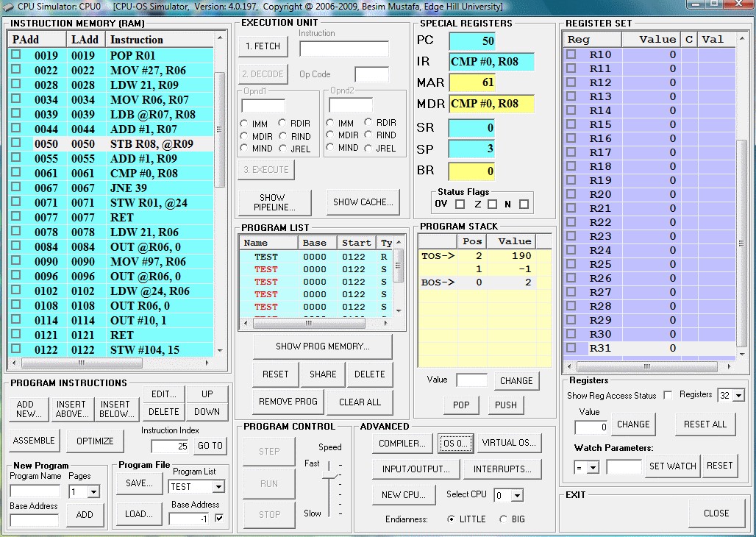The image size is (756, 537).
Task: Click the program stack Value field
Action: pos(471,380)
